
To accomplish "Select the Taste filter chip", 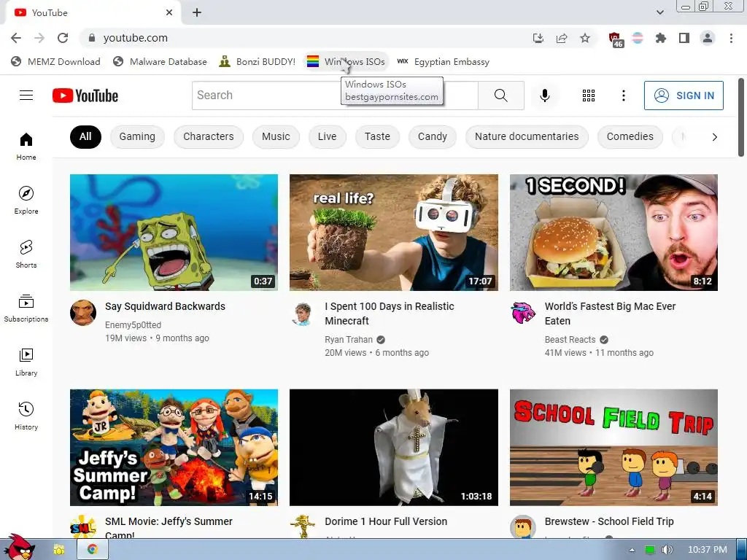I will click(377, 136).
